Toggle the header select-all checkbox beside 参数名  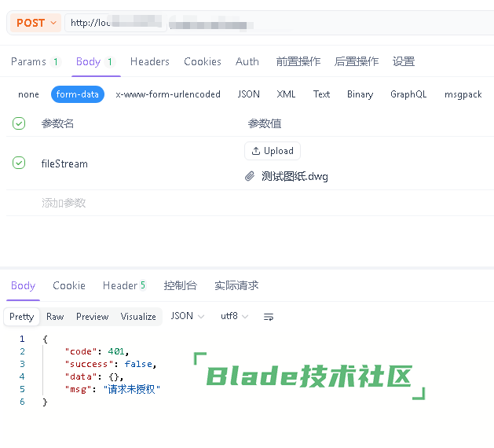pyautogui.click(x=19, y=123)
